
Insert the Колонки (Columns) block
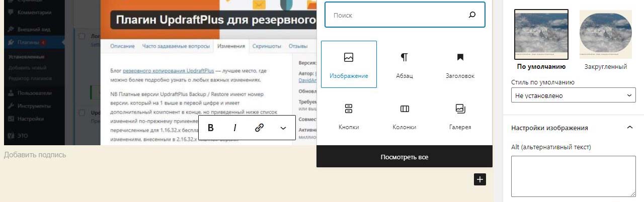(404, 116)
